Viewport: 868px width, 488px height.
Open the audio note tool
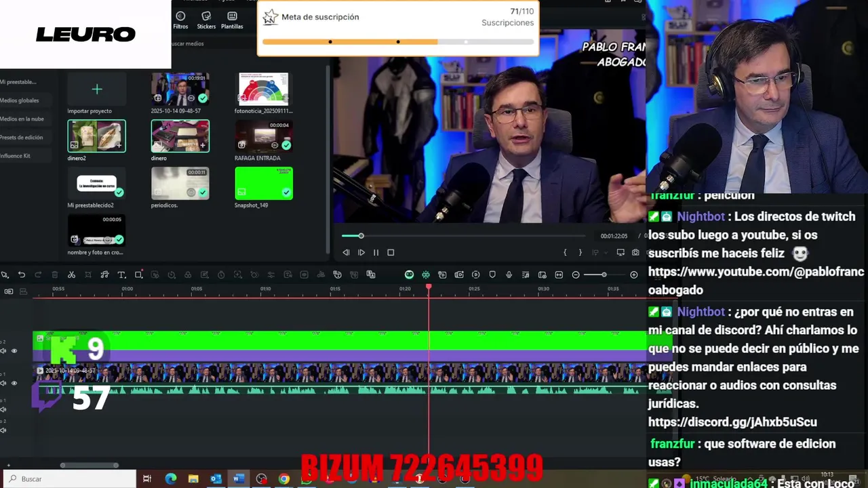pos(104,274)
